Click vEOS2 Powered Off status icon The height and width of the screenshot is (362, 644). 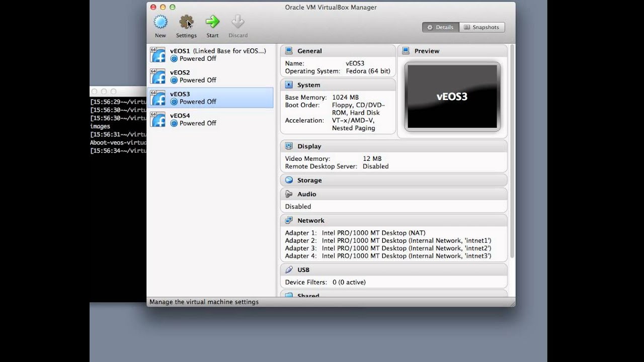coord(174,80)
